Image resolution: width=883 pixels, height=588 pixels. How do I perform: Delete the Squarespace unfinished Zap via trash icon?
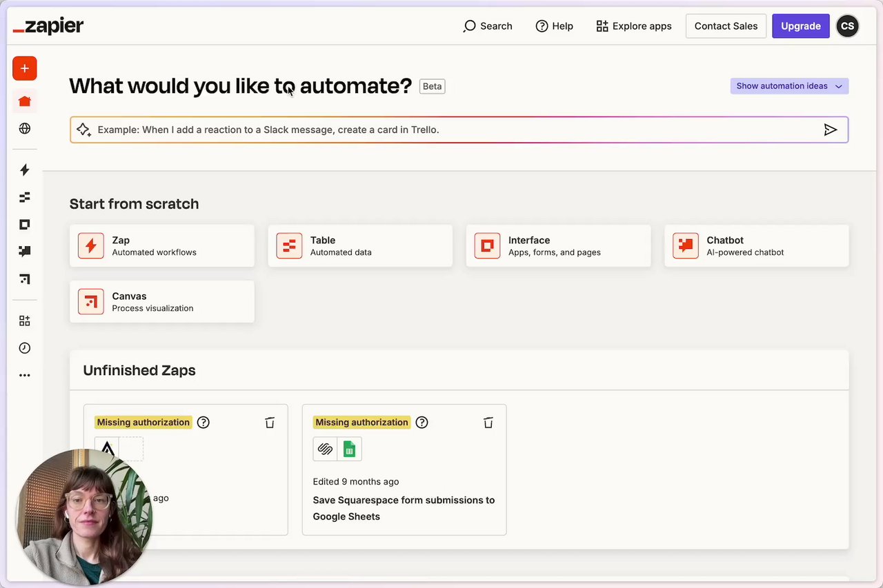pos(488,423)
